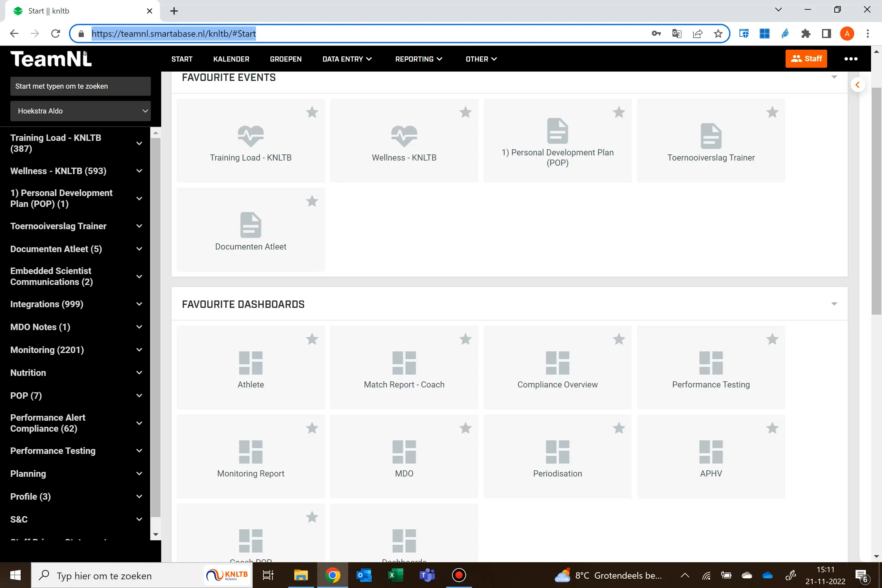882x588 pixels.
Task: Go to the START menu item
Action: (181, 59)
